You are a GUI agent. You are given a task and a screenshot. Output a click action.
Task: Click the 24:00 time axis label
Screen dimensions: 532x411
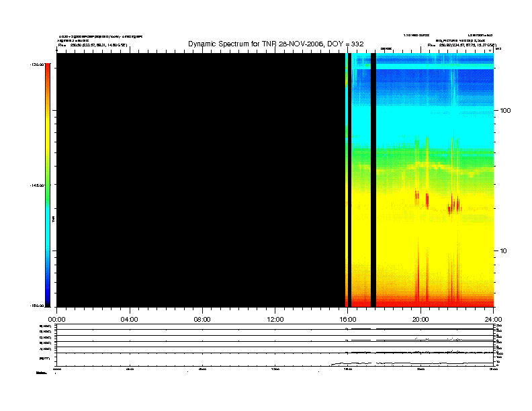[x=493, y=320]
